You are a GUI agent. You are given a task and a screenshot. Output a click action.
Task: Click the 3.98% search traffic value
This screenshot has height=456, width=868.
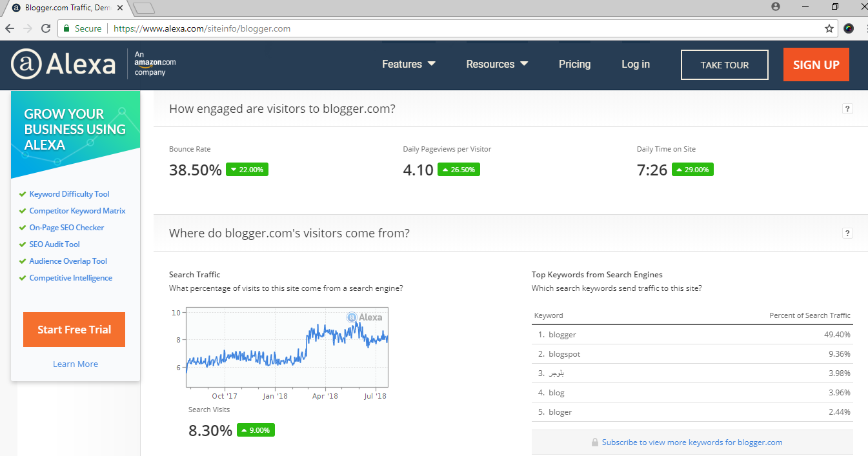[840, 373]
